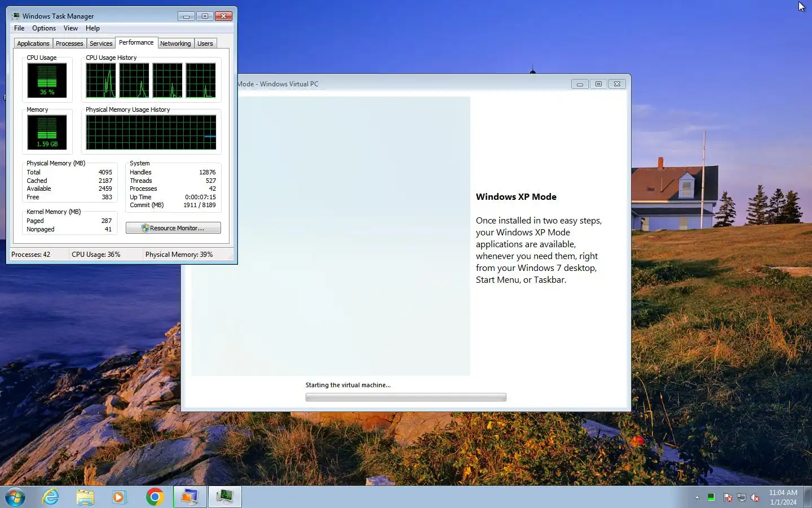Screen dimensions: 812x508
Task: Switch to the Processes tab
Action: click(x=69, y=43)
